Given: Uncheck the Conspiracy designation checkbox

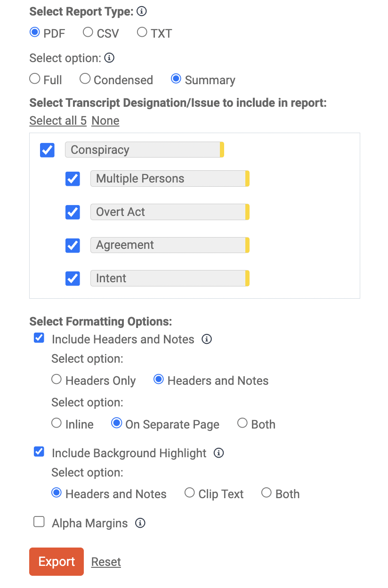Looking at the screenshot, I should pos(48,150).
